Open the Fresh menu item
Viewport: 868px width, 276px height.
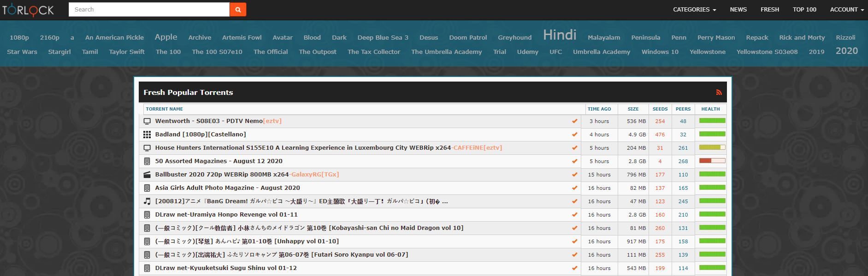pyautogui.click(x=769, y=9)
